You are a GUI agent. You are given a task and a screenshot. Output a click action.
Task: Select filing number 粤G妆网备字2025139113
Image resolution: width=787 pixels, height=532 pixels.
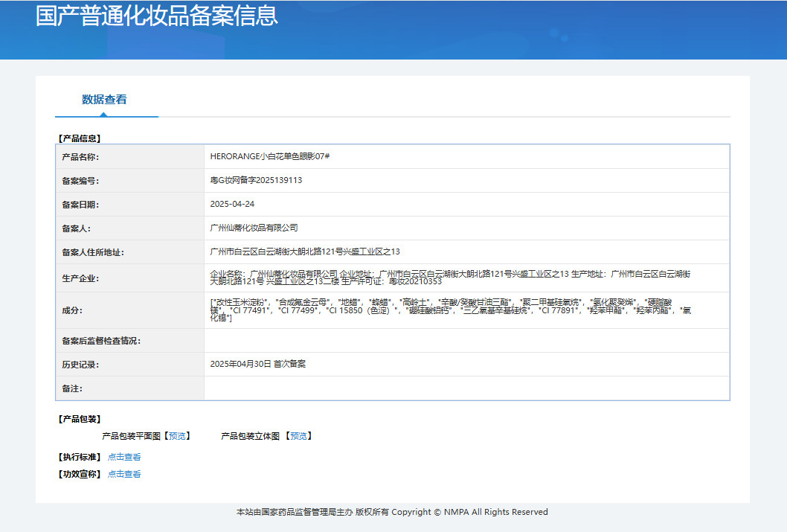256,180
